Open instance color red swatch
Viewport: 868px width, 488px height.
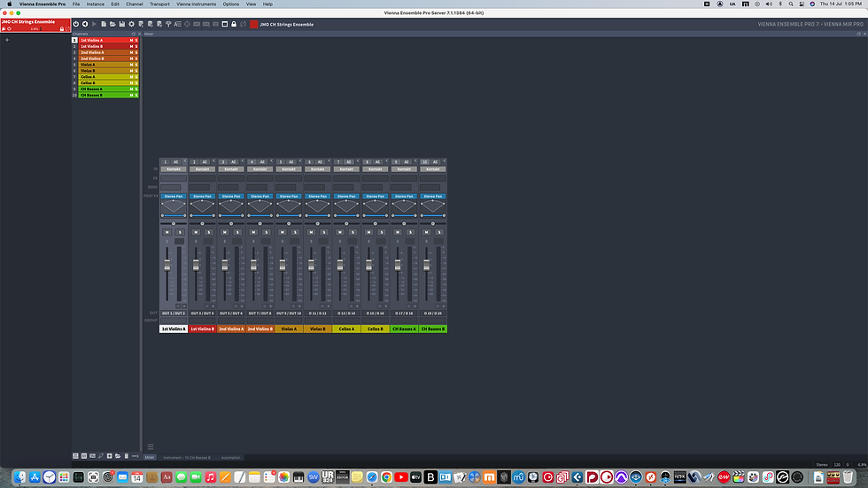tap(253, 24)
